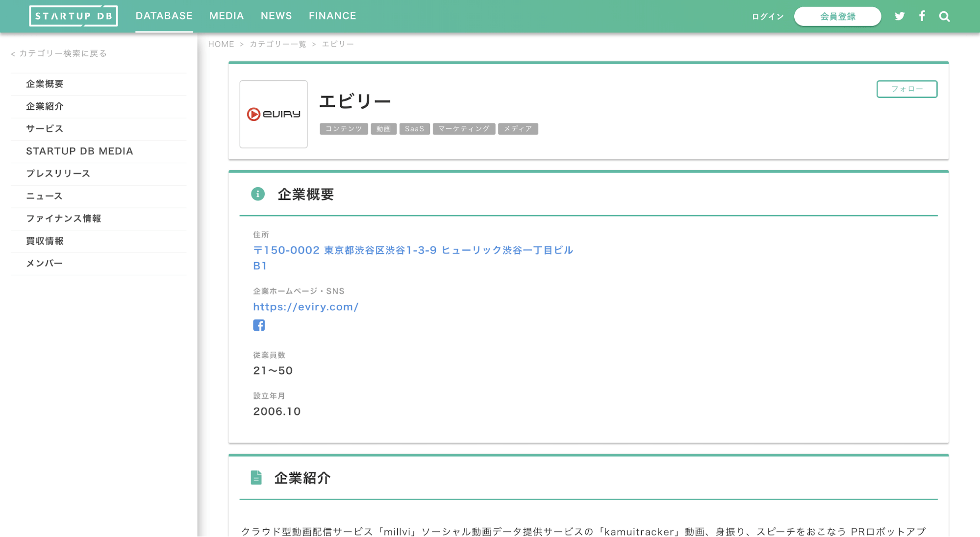Open Eviry's Facebook page via the SNS icon

pos(259,324)
